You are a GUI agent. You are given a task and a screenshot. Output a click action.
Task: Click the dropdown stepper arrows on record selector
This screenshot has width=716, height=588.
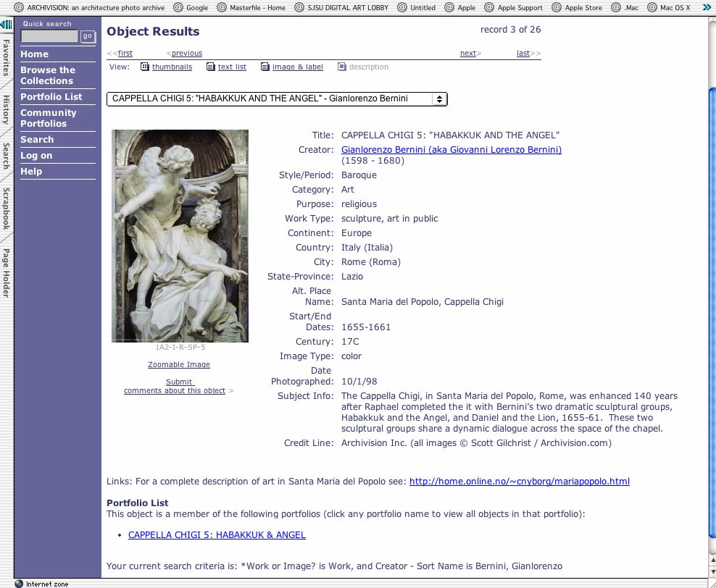click(439, 99)
